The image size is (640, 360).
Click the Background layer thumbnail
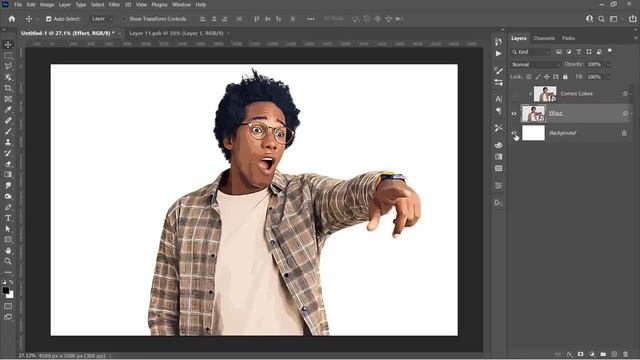pos(533,133)
